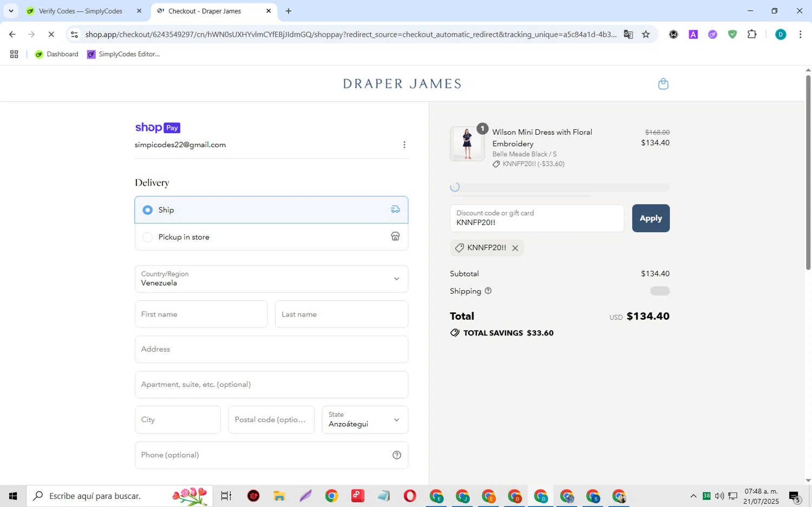812x507 pixels.
Task: Expand the State dropdown showing Anzoátegui
Action: [x=365, y=420]
